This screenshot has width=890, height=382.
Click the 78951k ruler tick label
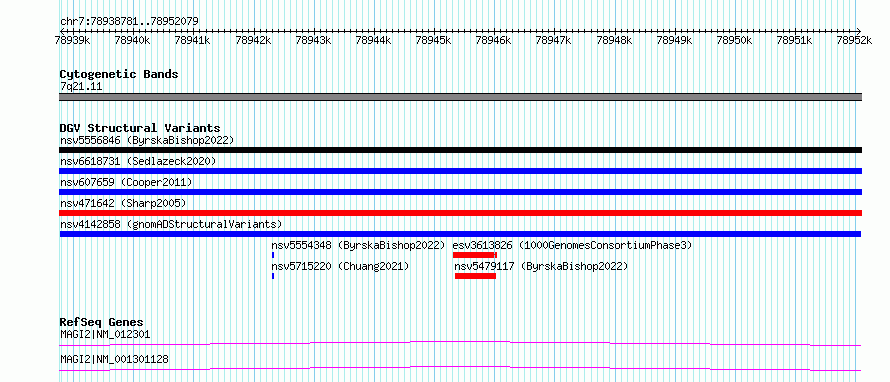(x=795, y=40)
